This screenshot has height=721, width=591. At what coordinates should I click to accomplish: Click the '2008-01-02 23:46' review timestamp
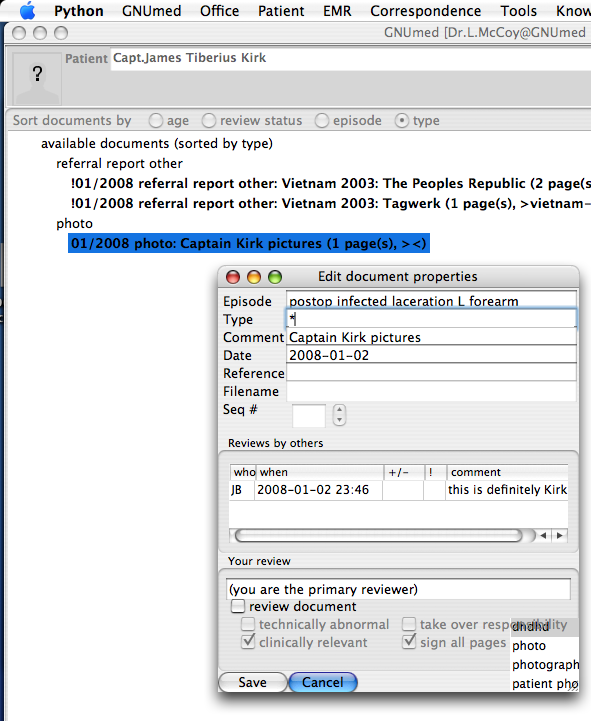coord(313,490)
